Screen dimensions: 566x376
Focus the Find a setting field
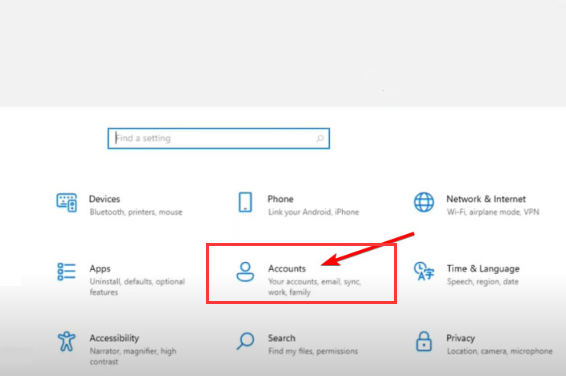pos(219,138)
